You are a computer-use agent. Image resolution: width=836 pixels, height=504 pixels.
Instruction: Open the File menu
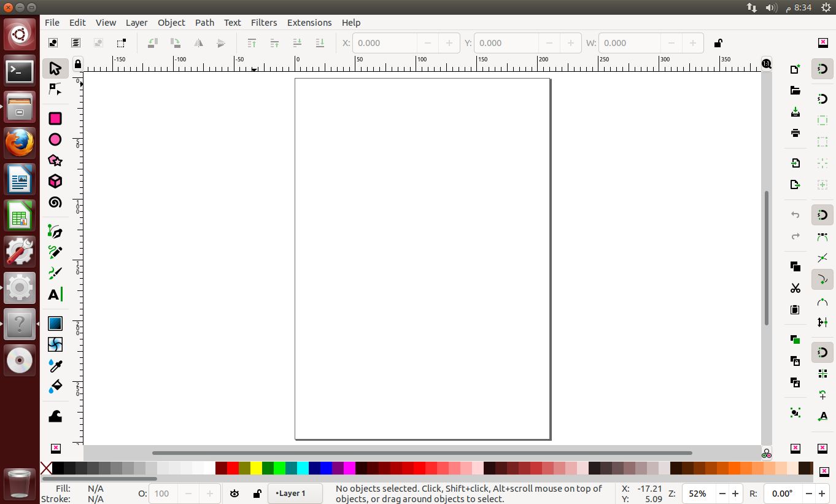[x=52, y=23]
